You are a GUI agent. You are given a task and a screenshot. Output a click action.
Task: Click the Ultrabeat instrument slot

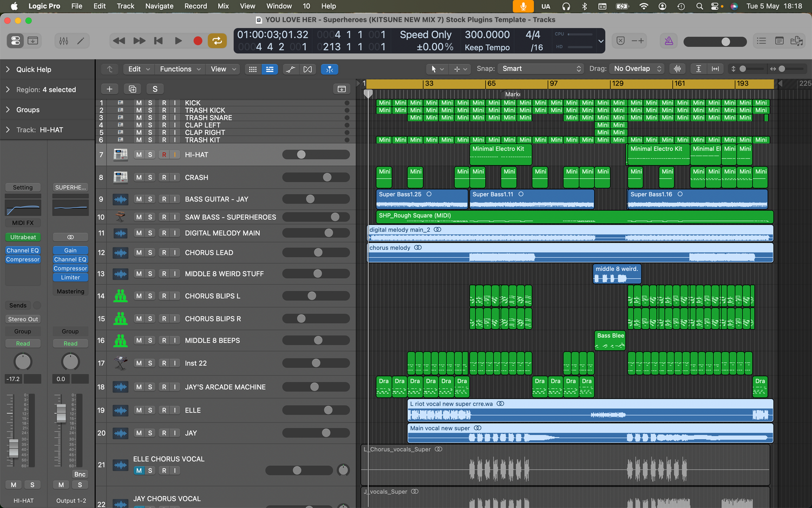tap(23, 237)
